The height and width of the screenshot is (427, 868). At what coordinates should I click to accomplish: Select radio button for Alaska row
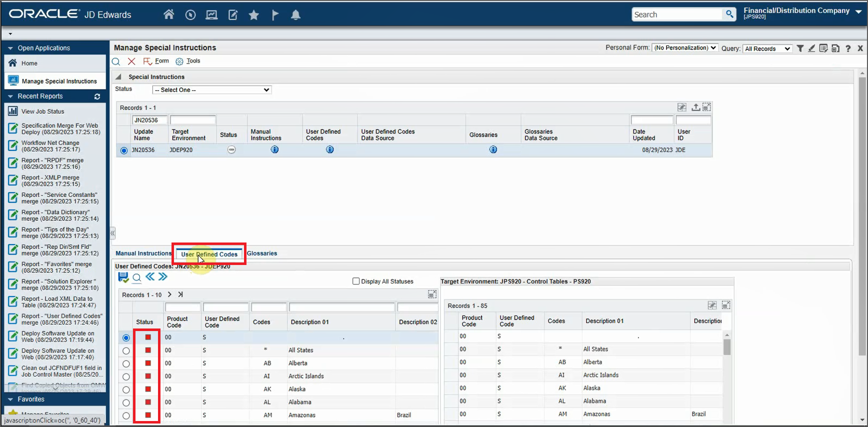click(x=126, y=390)
